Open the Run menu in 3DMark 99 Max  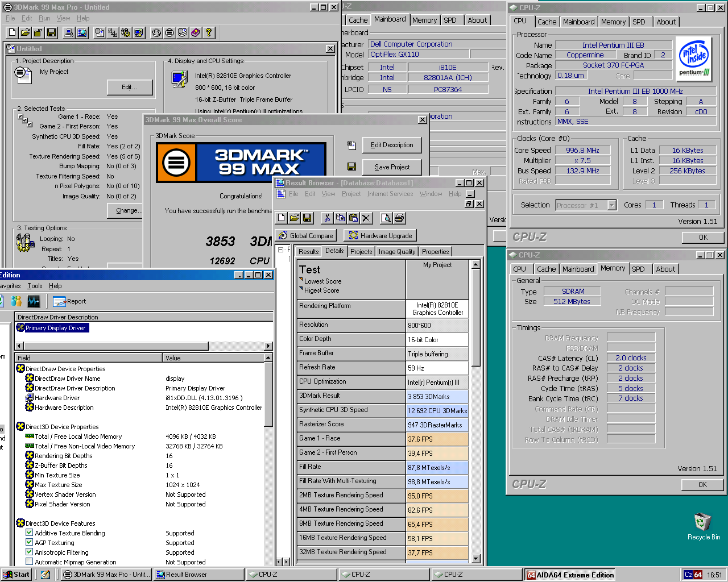(44, 18)
